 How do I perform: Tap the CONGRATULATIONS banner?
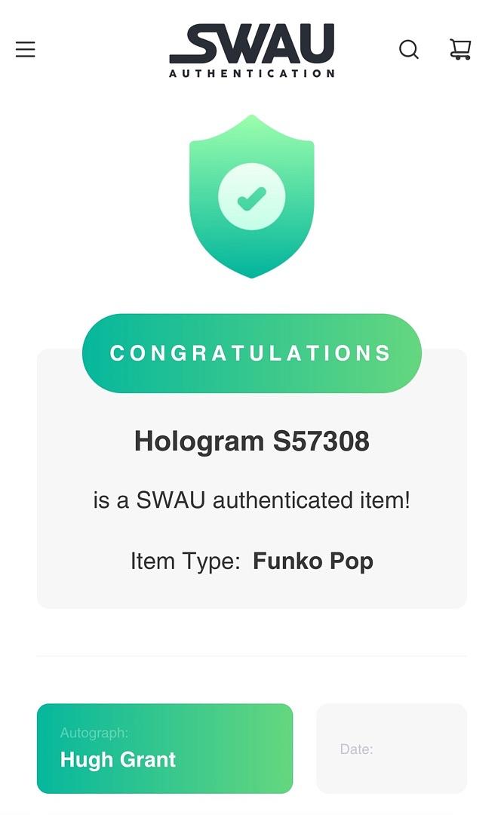251,353
